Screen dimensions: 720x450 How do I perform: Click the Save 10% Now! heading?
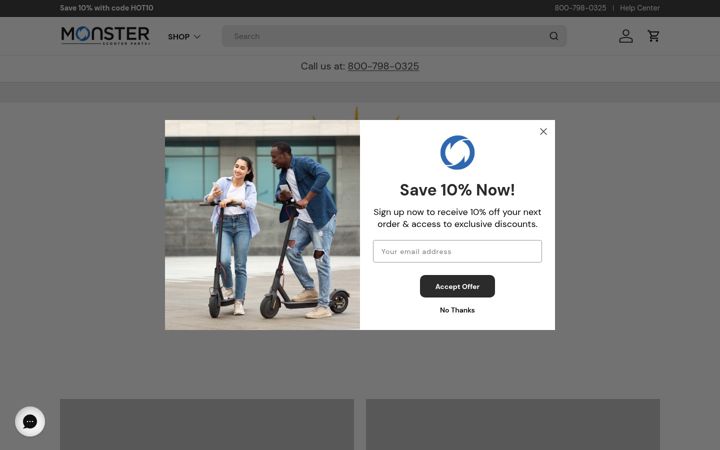click(457, 190)
